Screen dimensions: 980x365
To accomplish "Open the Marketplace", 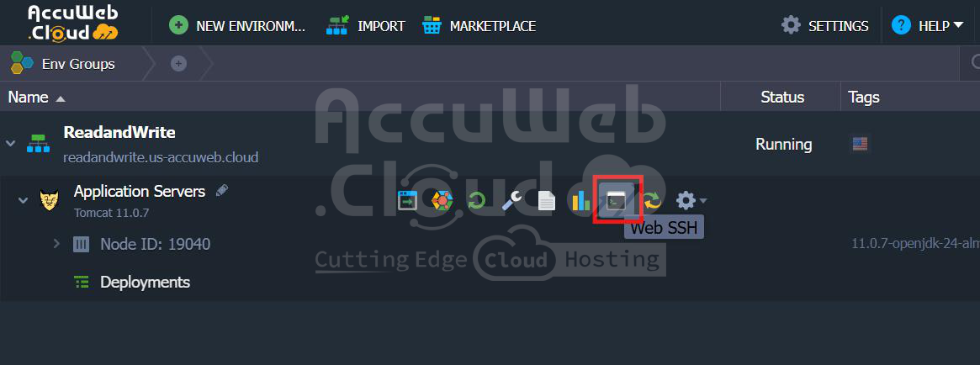I will point(479,25).
